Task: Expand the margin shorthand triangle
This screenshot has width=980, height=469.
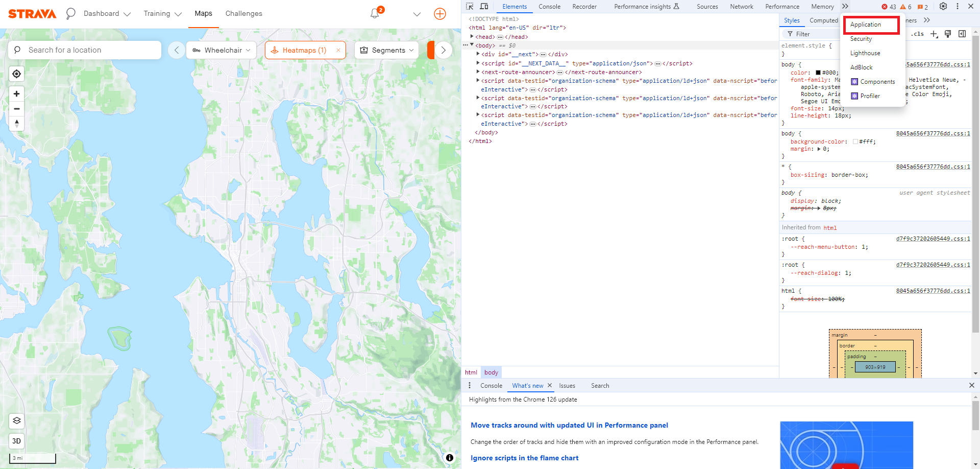Action: click(x=819, y=149)
